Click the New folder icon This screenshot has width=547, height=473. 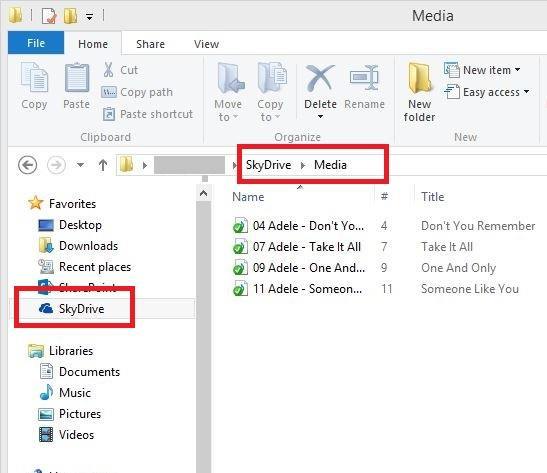pyautogui.click(x=419, y=78)
